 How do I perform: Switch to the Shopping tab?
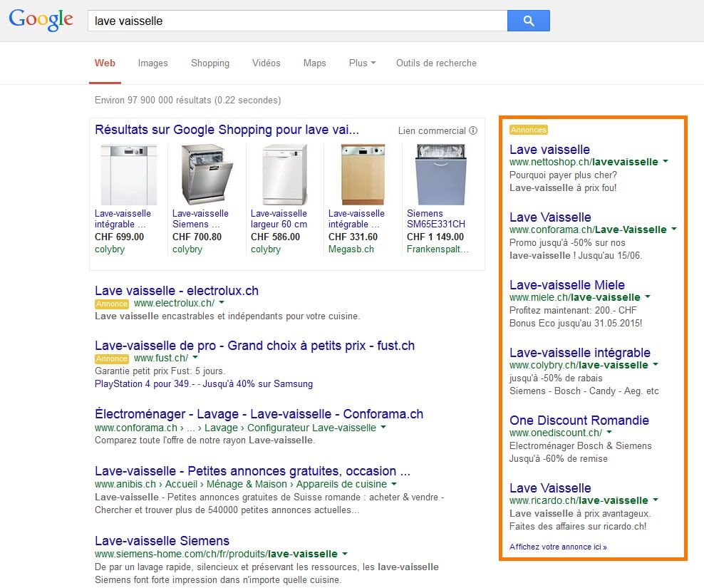(x=210, y=63)
